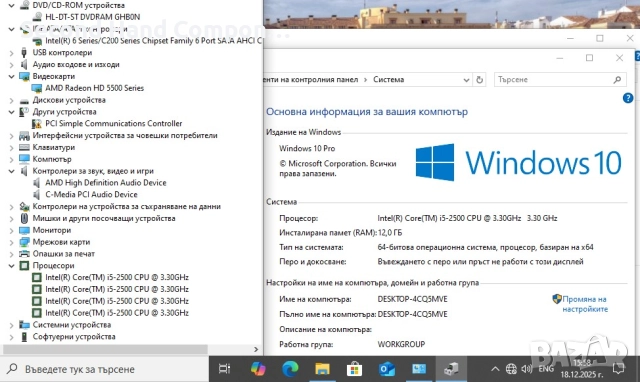Click the USB контролери device icon
640x382 pixels.
click(24, 53)
